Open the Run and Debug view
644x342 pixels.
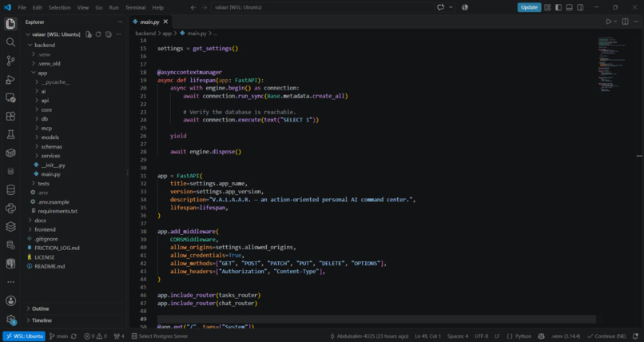(x=10, y=79)
